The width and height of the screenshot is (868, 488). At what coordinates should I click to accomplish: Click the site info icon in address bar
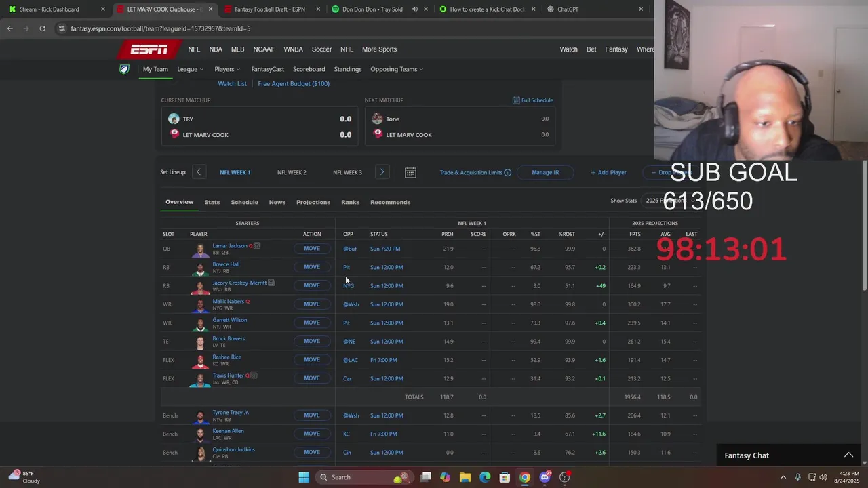[x=62, y=28]
